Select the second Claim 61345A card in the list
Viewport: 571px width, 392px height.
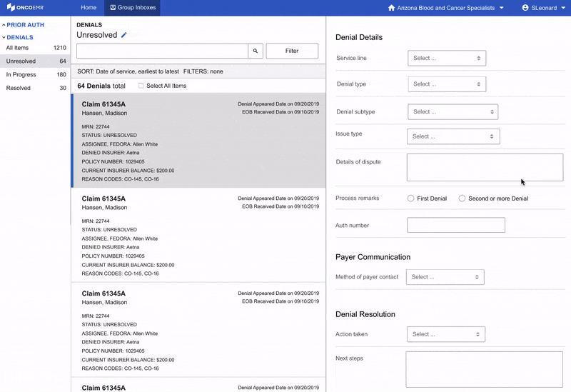click(x=198, y=236)
